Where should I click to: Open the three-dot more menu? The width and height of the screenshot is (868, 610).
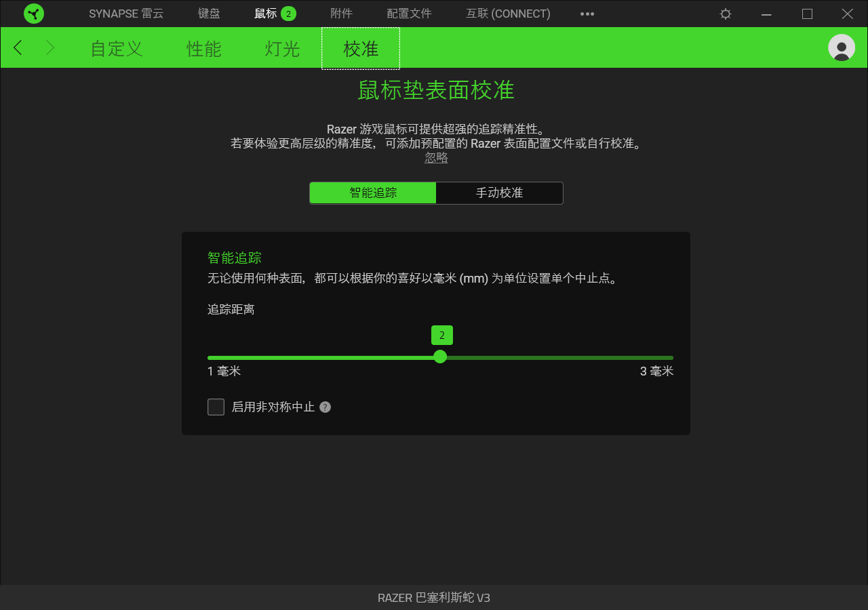click(x=587, y=14)
